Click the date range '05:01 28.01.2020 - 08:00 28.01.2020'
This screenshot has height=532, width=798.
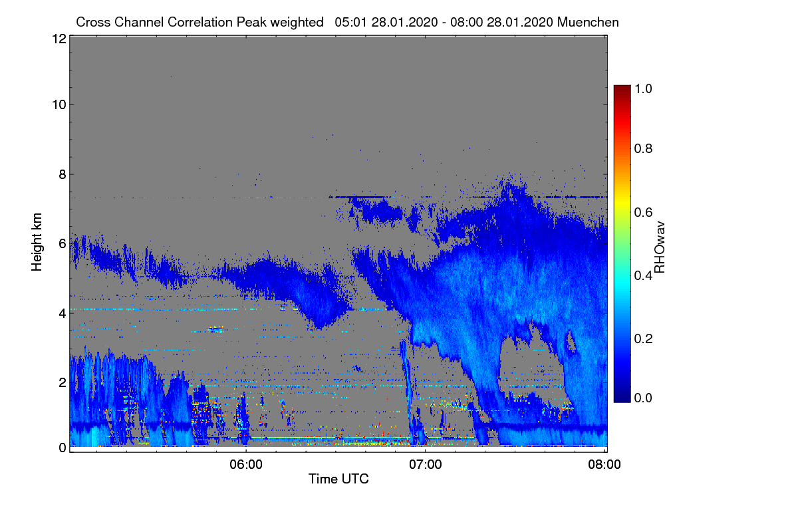pos(444,22)
